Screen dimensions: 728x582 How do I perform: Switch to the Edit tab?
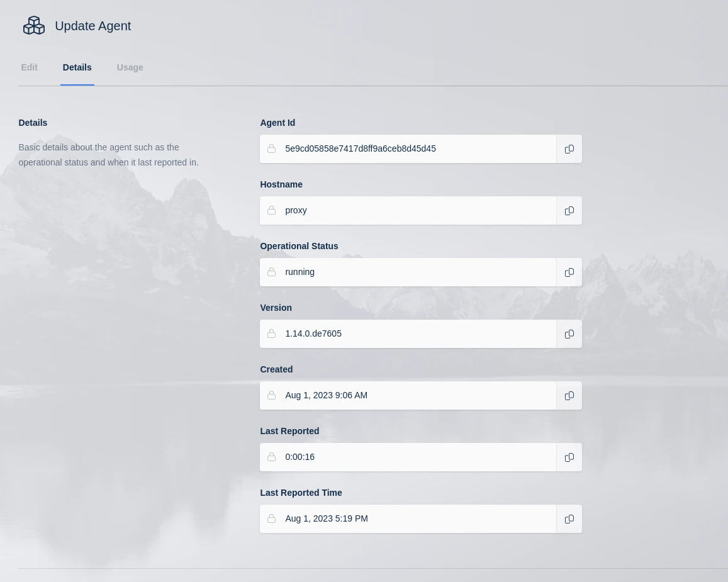pyautogui.click(x=29, y=67)
